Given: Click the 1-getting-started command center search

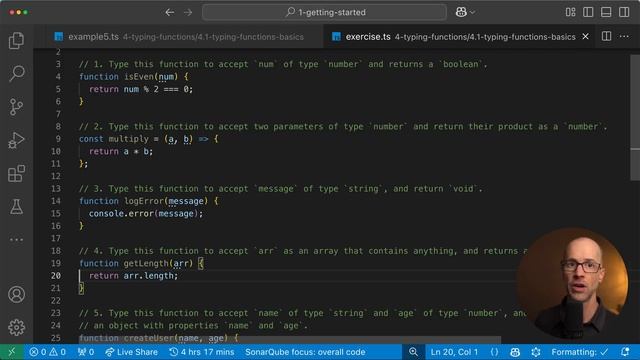Looking at the screenshot, I should 324,12.
